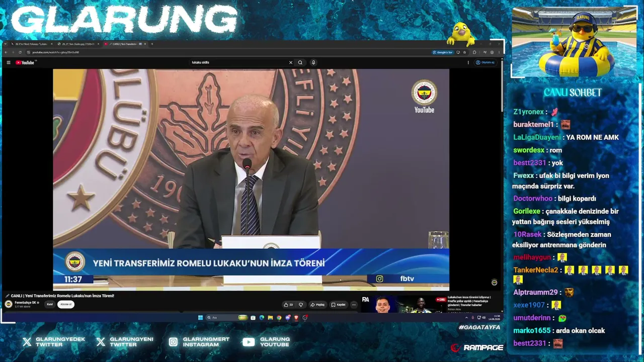Clear the 'lukaku skills' search text
The width and height of the screenshot is (644, 362).
pos(290,62)
